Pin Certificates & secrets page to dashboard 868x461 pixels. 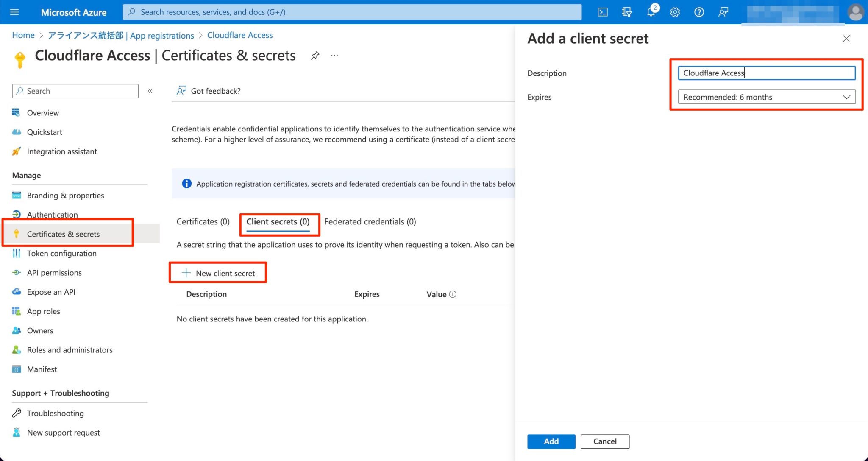point(315,55)
